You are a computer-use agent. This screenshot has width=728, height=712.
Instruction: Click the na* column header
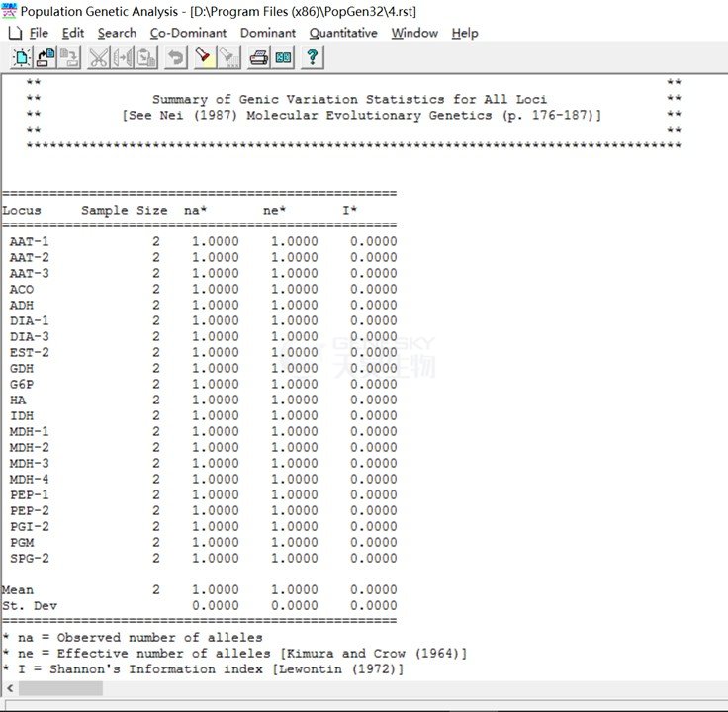pyautogui.click(x=195, y=211)
